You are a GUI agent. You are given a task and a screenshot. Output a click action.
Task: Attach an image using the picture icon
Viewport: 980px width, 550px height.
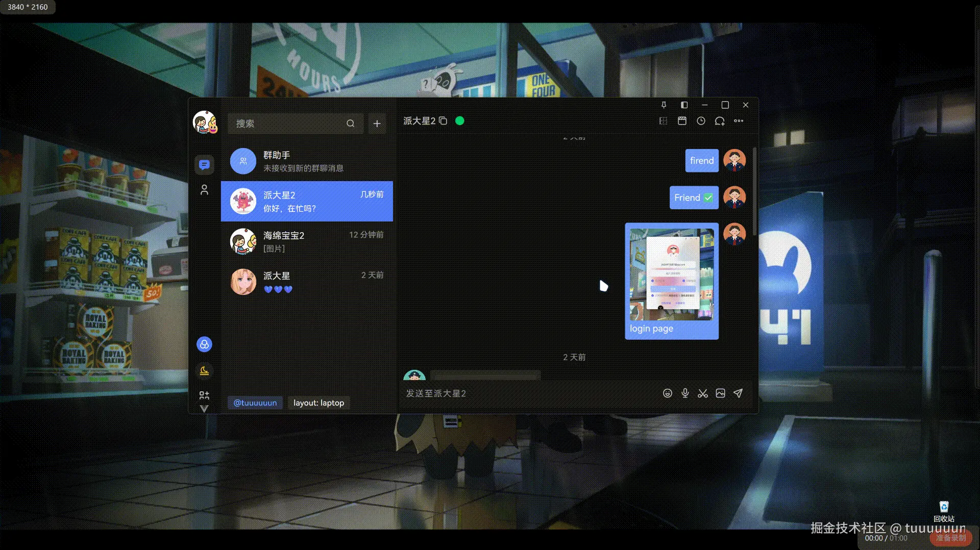(720, 393)
